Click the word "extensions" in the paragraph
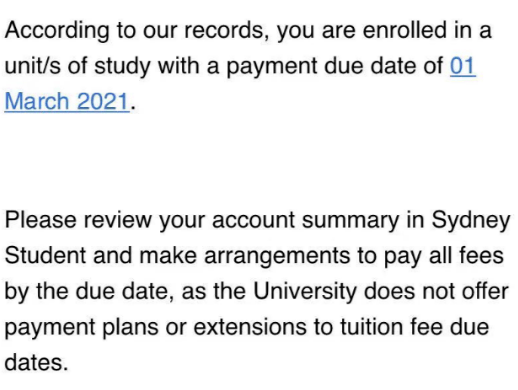The height and width of the screenshot is (390, 518). click(250, 327)
